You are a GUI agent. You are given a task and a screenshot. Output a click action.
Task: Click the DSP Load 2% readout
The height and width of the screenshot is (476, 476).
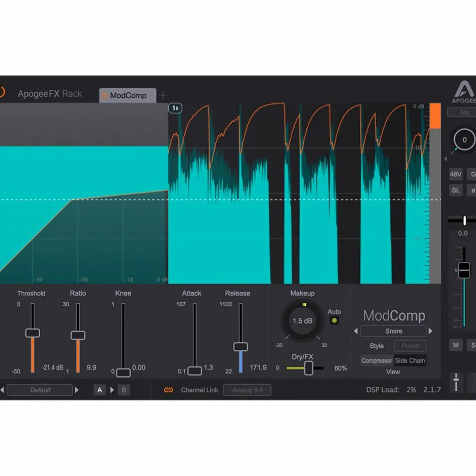[x=391, y=390]
